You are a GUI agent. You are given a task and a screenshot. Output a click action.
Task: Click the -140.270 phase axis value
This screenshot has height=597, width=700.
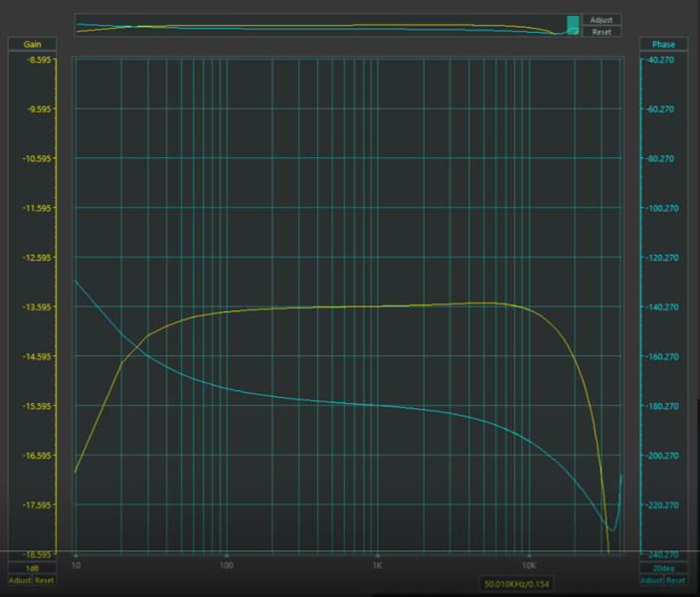pyautogui.click(x=663, y=307)
